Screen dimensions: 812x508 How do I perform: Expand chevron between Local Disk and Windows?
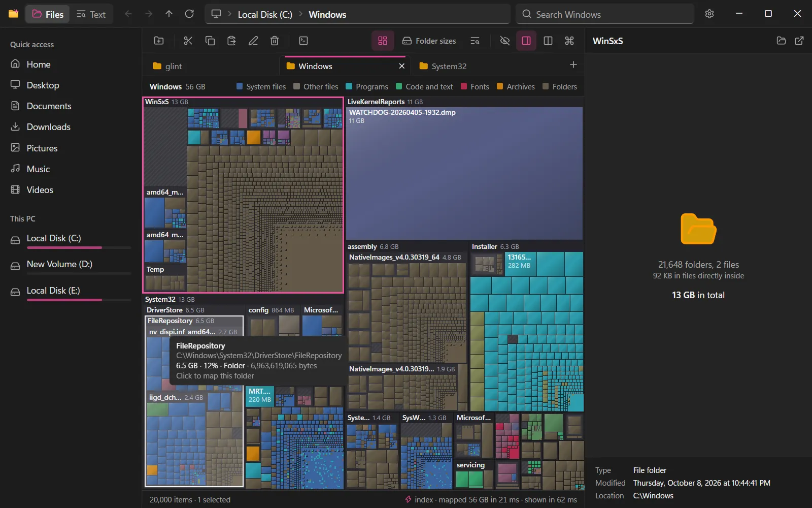[300, 14]
